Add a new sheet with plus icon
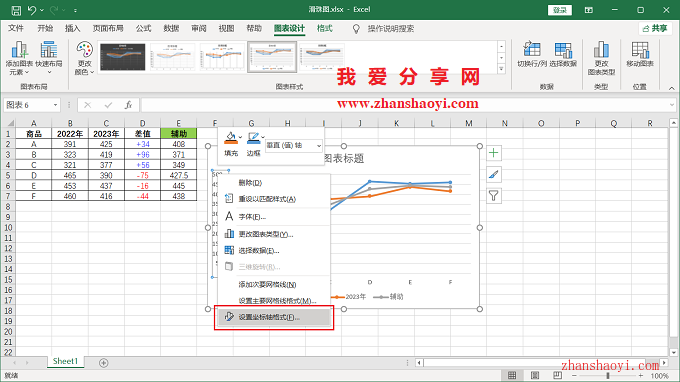680x382 pixels. (x=103, y=363)
